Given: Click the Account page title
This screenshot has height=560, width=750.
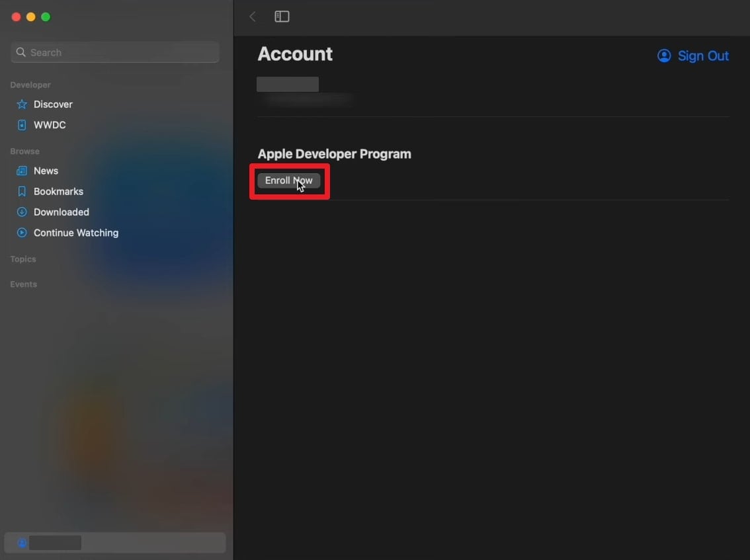Looking at the screenshot, I should 295,54.
